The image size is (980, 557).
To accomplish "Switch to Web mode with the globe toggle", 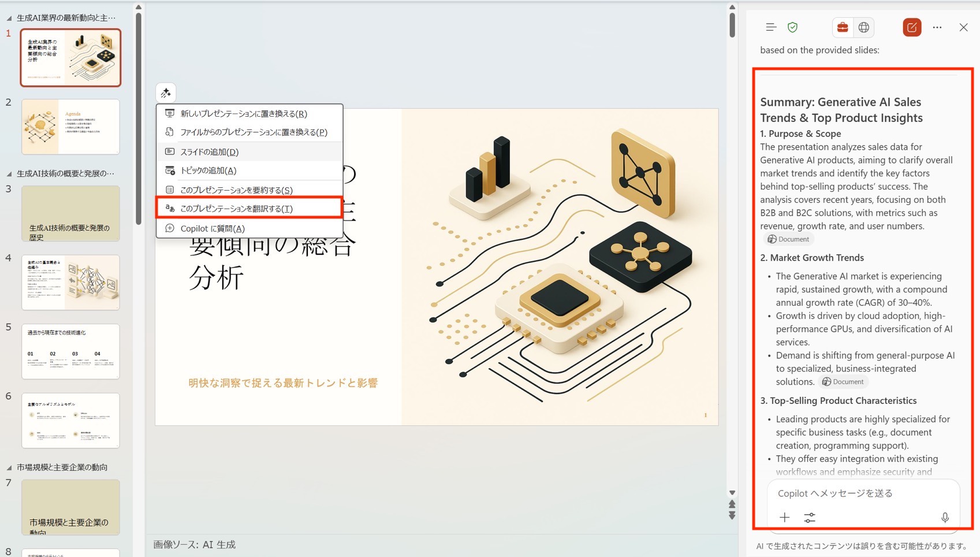I will [x=863, y=27].
